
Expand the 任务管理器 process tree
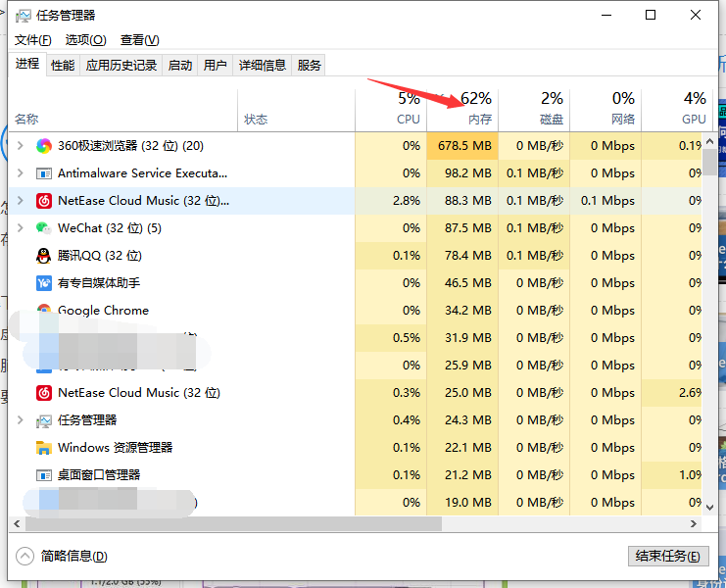[x=21, y=420]
